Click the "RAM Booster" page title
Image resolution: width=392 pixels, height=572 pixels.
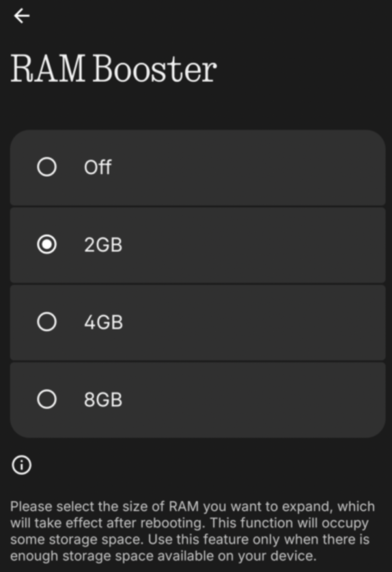click(114, 70)
